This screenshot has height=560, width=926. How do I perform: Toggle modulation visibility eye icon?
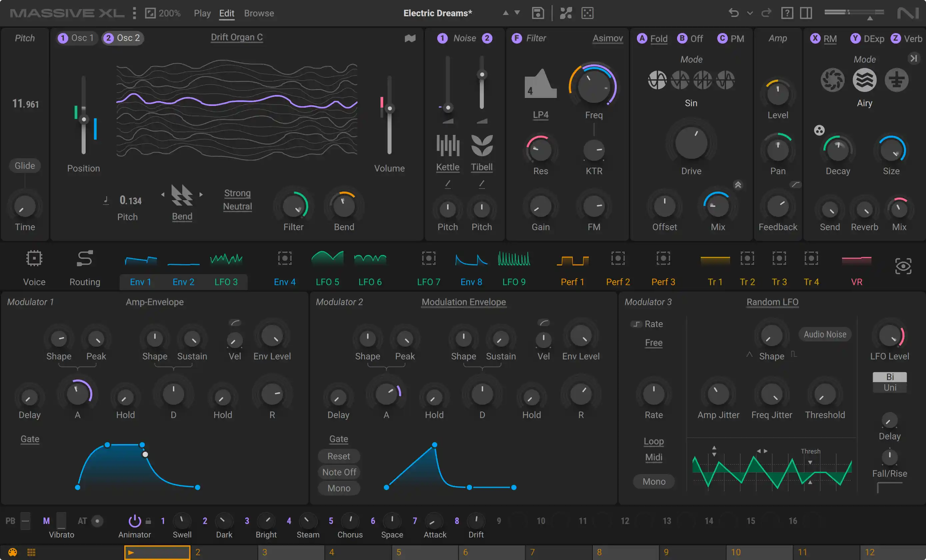pos(903,267)
